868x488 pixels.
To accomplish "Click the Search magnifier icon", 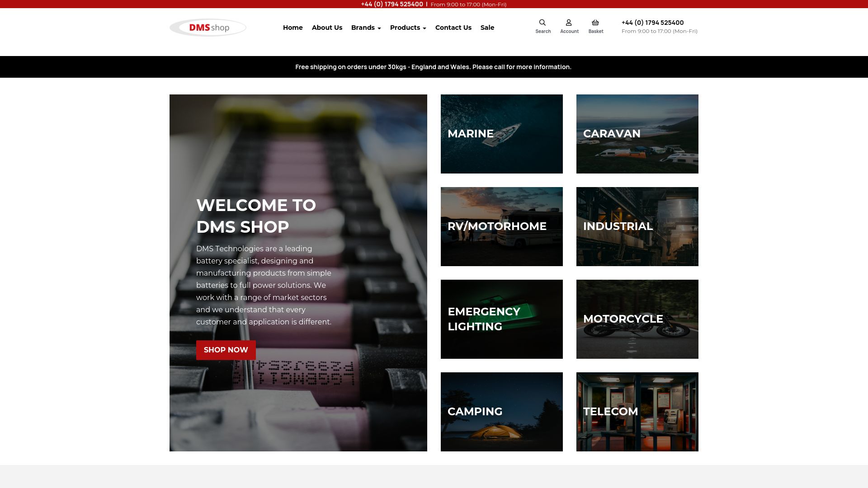I will (x=542, y=23).
